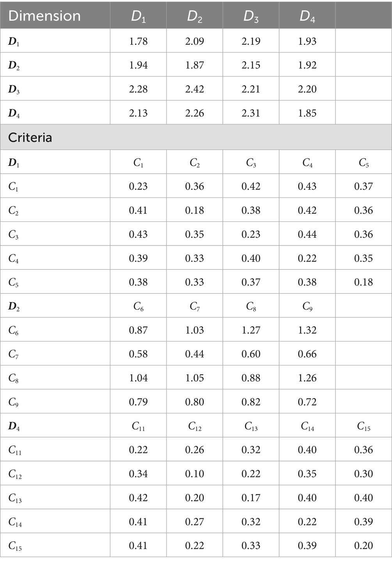392x564 pixels.
Task: Select the 0.72 cell in row C9
Action: pos(307,402)
